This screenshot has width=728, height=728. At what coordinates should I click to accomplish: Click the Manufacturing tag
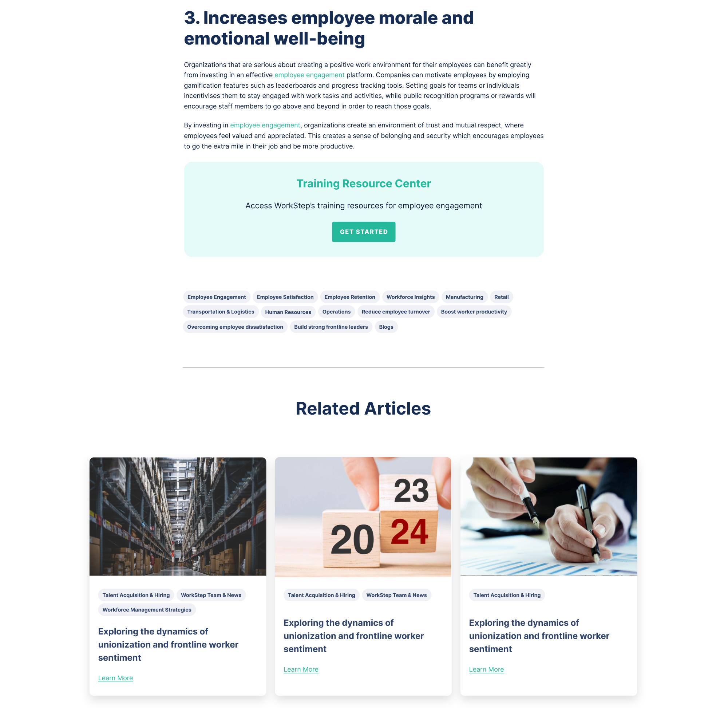464,296
